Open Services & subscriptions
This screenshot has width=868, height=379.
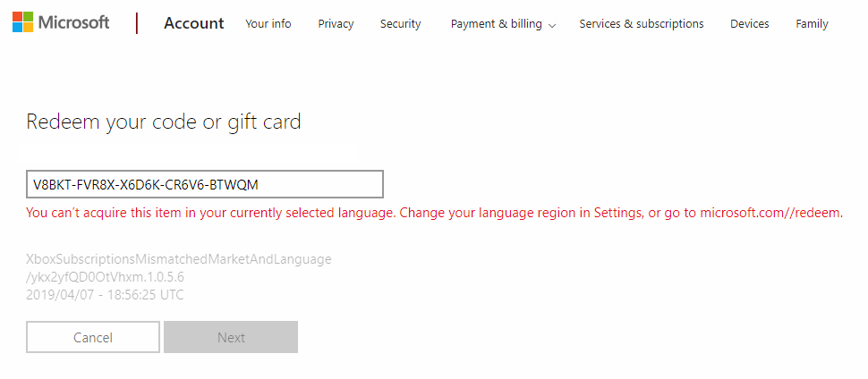tap(642, 24)
